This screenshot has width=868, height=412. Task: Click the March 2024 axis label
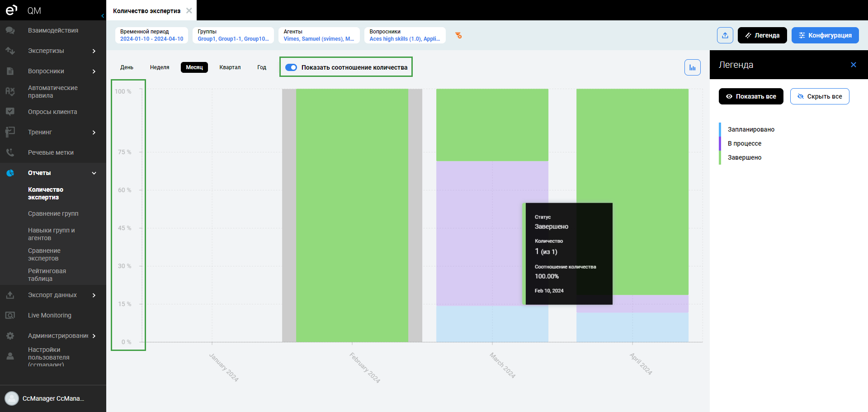pos(502,365)
